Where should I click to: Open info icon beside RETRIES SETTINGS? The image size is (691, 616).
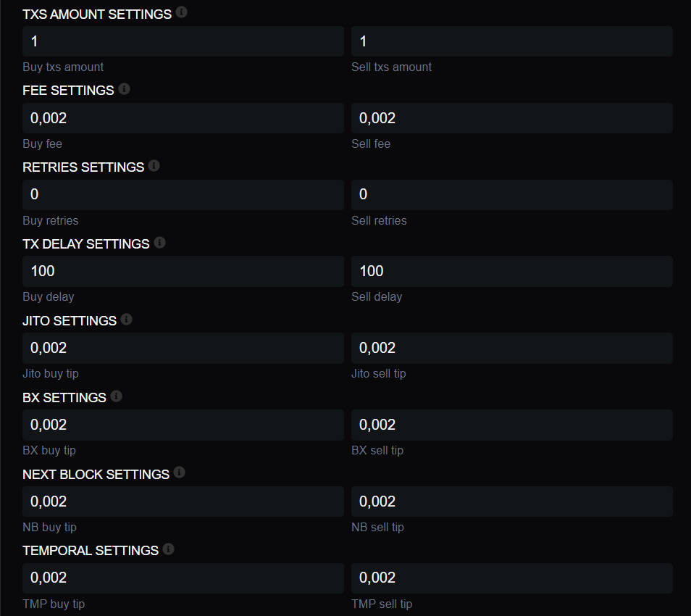click(x=154, y=166)
